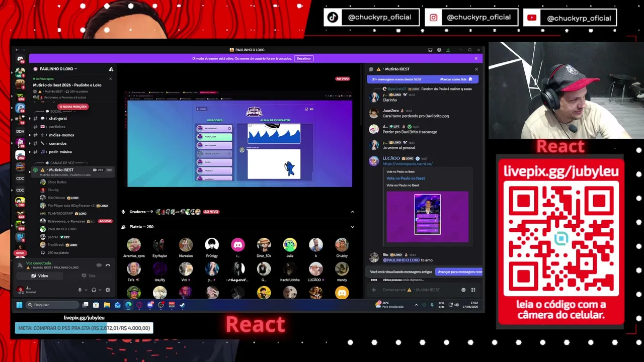
Task: Close the Mutirão IBEST chat panel
Action: (476, 69)
